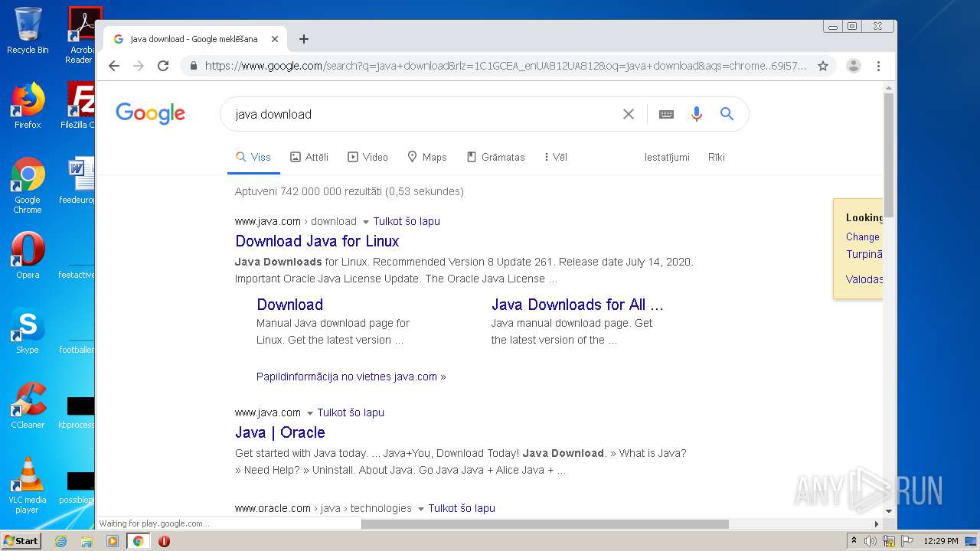Open the Acrobat Reader desktop shortcut
Screen dimensions: 980x551
(x=82, y=34)
